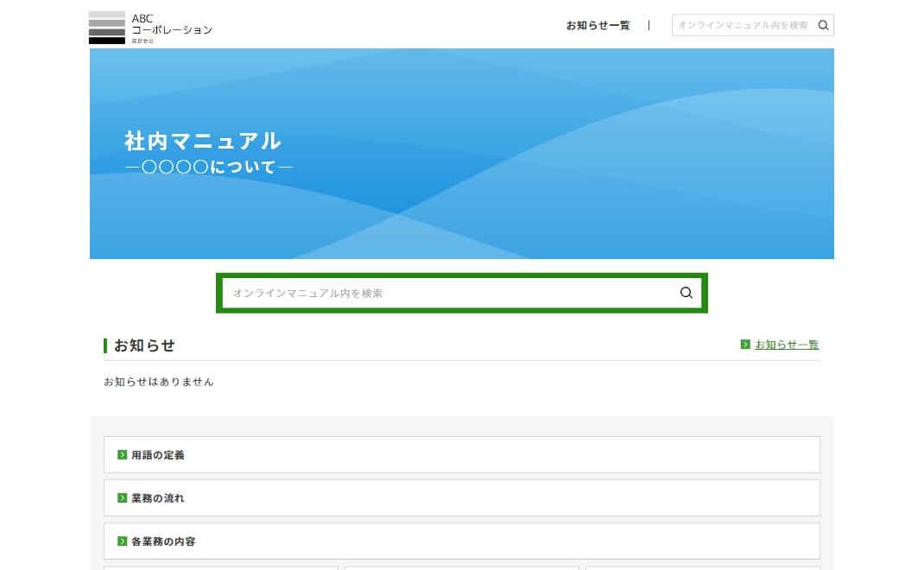The height and width of the screenshot is (570, 924).
Task: Click the green arrow icon beside お知らせ一覧 link
Action: tap(745, 345)
